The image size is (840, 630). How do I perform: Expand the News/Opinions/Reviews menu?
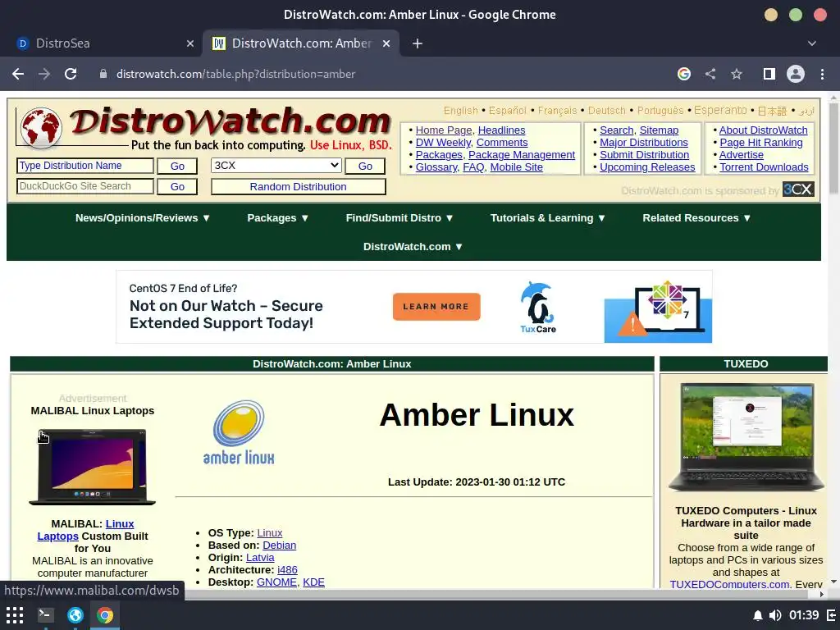click(143, 218)
